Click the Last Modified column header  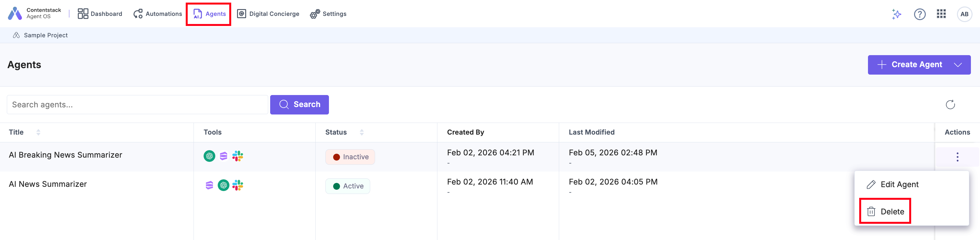tap(591, 132)
